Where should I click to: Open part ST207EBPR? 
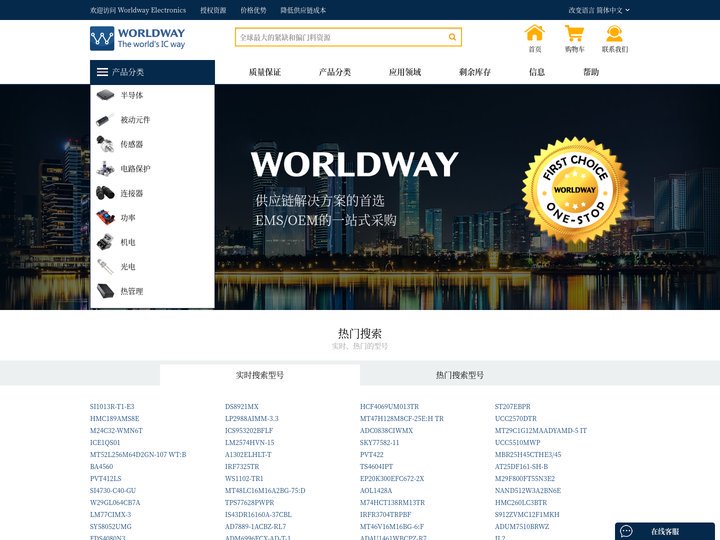pos(512,406)
